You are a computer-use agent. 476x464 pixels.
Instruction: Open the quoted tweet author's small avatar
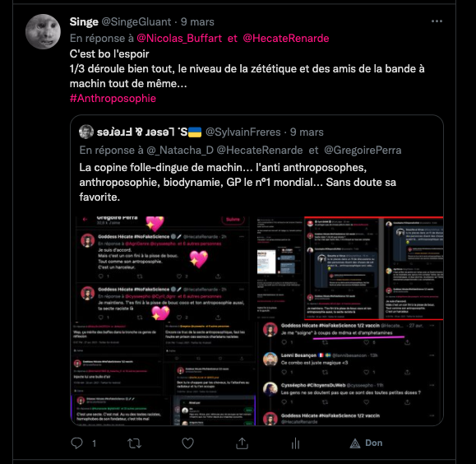86,132
